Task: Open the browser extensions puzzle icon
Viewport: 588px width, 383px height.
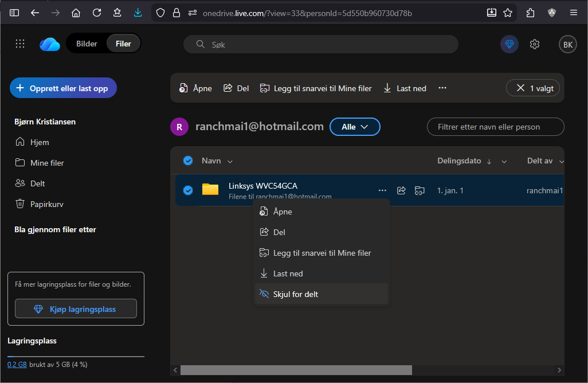Action: click(530, 13)
